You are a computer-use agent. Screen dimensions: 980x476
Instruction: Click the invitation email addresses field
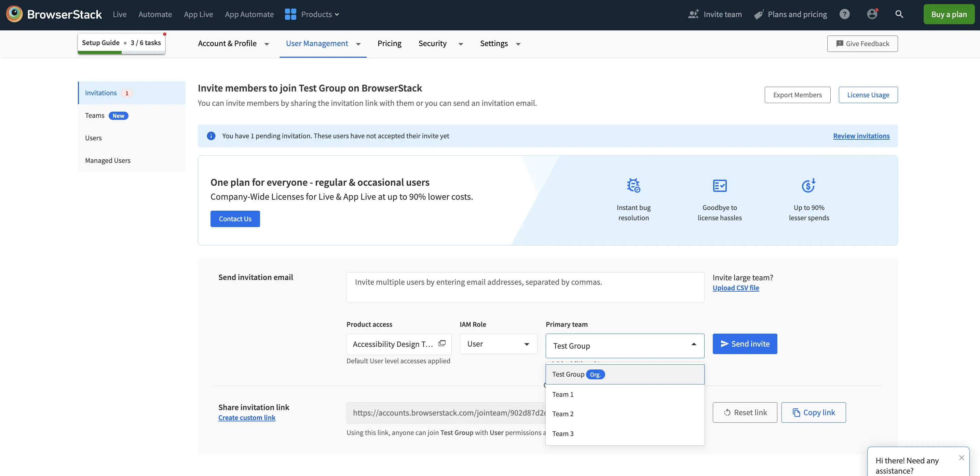point(525,288)
